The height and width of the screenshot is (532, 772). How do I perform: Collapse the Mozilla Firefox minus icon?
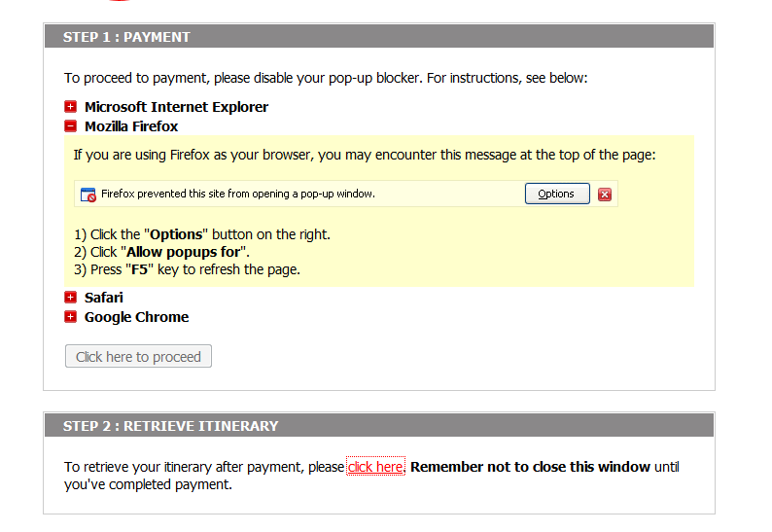[x=71, y=126]
